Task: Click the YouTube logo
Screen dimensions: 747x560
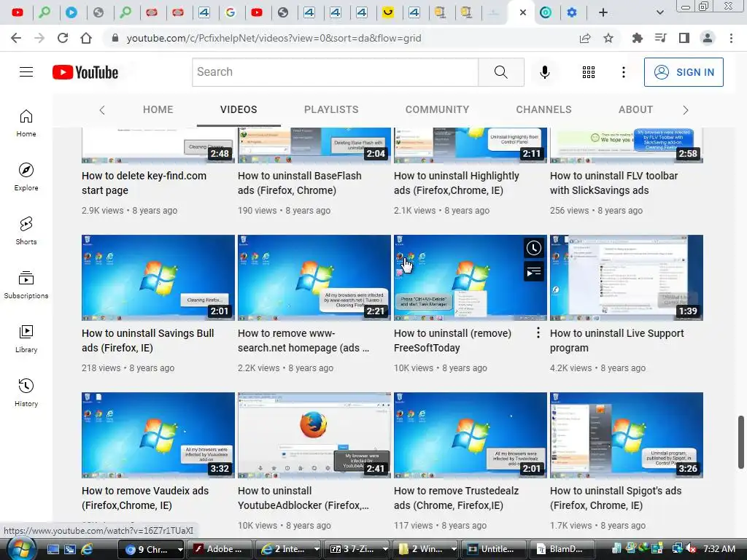Action: point(85,72)
